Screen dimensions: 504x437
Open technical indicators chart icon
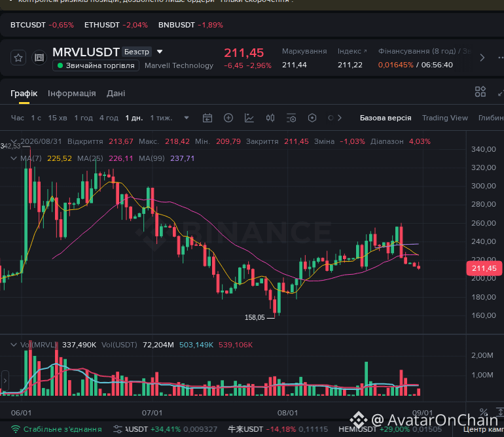click(x=249, y=118)
